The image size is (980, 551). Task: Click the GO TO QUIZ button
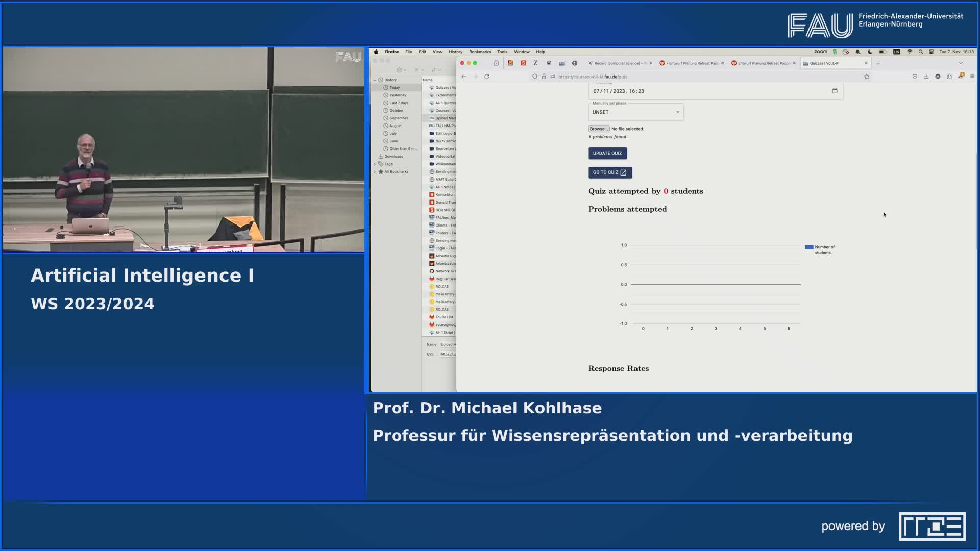(x=610, y=172)
